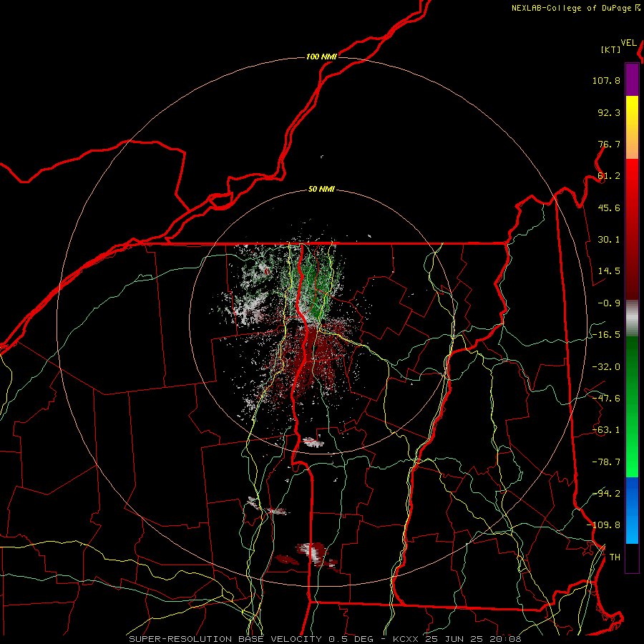Select the 61.2 scale value
Viewport: 644px width, 644px height.
(609, 176)
